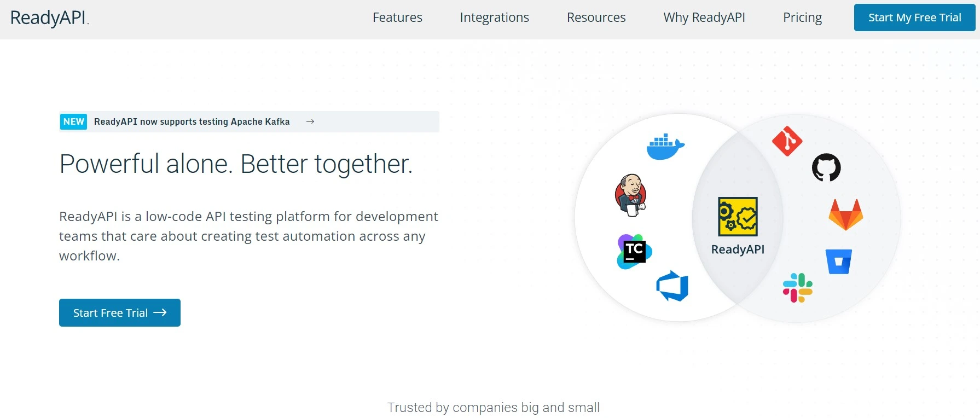
Task: Select the Slack logo icon
Action: [x=797, y=288]
